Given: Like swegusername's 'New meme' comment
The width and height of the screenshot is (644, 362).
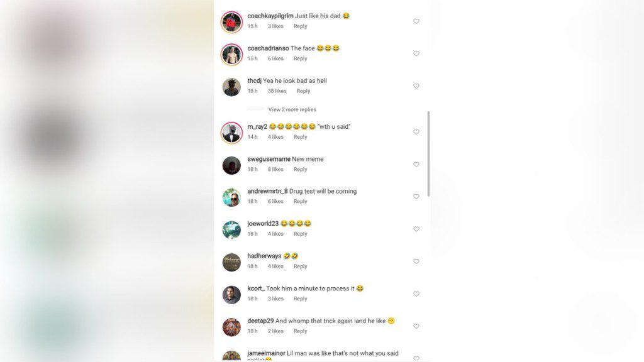Looking at the screenshot, I should pos(416,165).
